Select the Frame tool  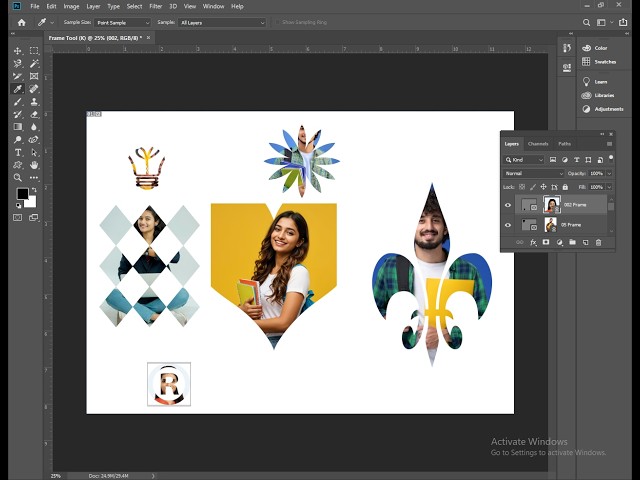(x=34, y=76)
